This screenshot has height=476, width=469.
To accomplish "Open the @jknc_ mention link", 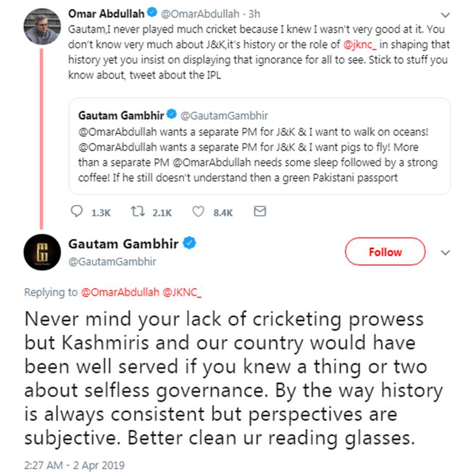I will point(360,45).
